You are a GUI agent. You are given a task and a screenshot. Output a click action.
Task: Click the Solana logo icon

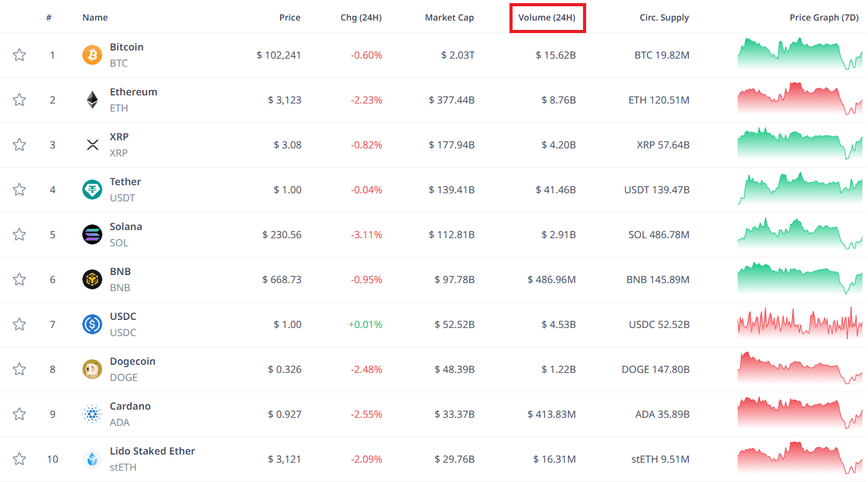tap(92, 234)
